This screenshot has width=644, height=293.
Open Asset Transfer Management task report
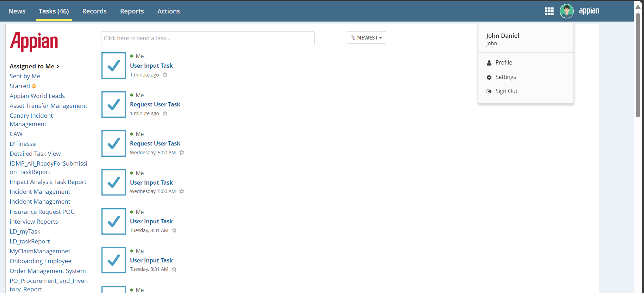tap(48, 106)
